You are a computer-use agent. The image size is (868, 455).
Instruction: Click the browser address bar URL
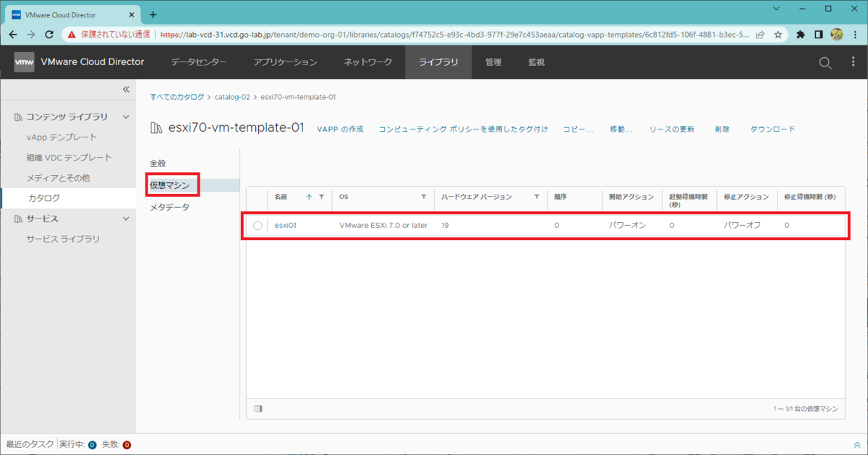click(x=454, y=34)
